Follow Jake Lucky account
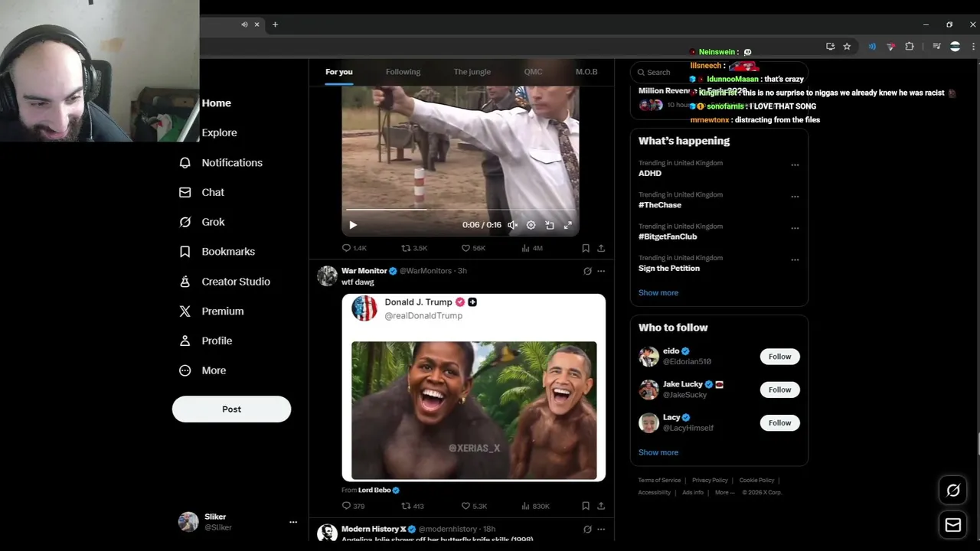The height and width of the screenshot is (551, 980). 779,390
